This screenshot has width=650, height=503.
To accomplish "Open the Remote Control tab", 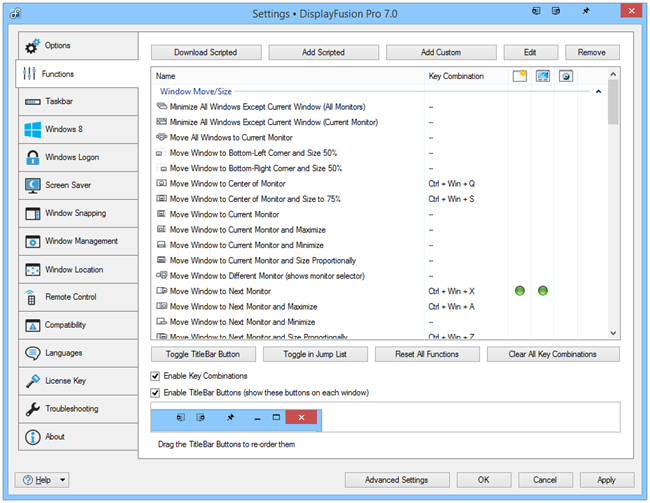I will (x=78, y=297).
